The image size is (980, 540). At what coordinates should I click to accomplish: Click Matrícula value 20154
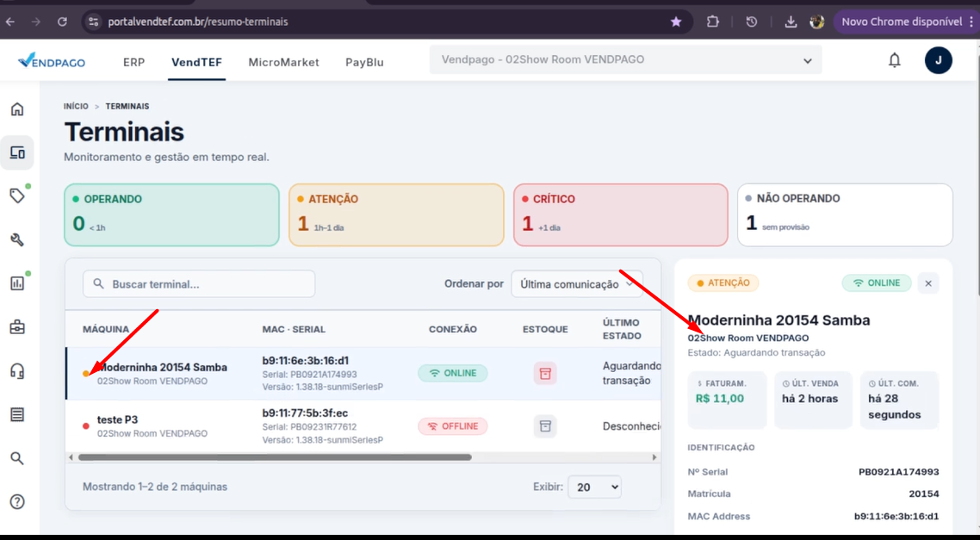coord(924,493)
